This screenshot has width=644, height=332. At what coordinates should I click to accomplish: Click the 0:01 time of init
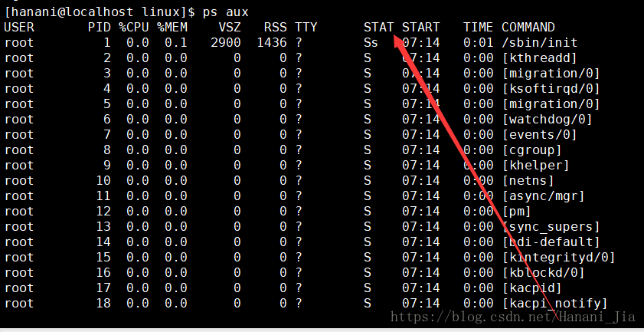coord(479,43)
